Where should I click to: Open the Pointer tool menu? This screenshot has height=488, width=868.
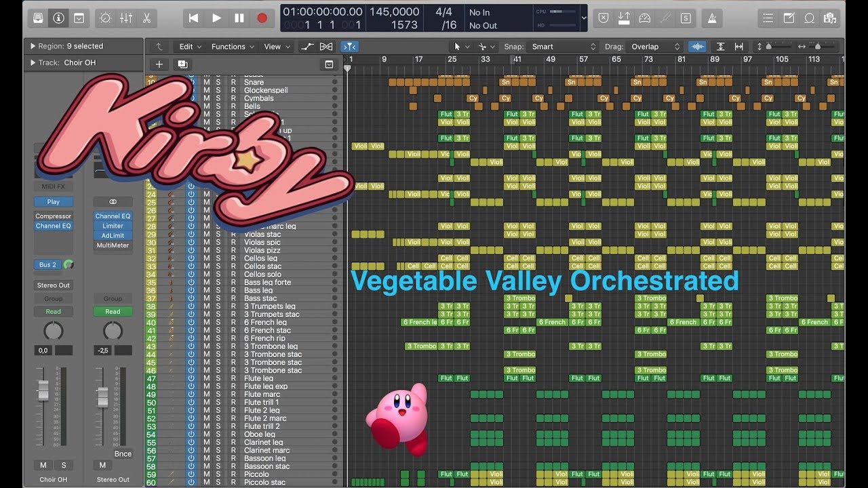(x=460, y=47)
